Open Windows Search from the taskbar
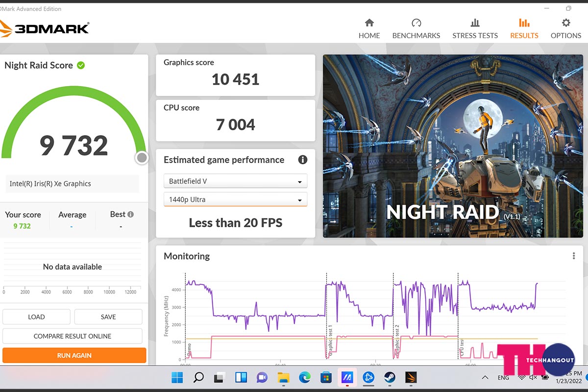The height and width of the screenshot is (392, 588). pyautogui.click(x=198, y=377)
